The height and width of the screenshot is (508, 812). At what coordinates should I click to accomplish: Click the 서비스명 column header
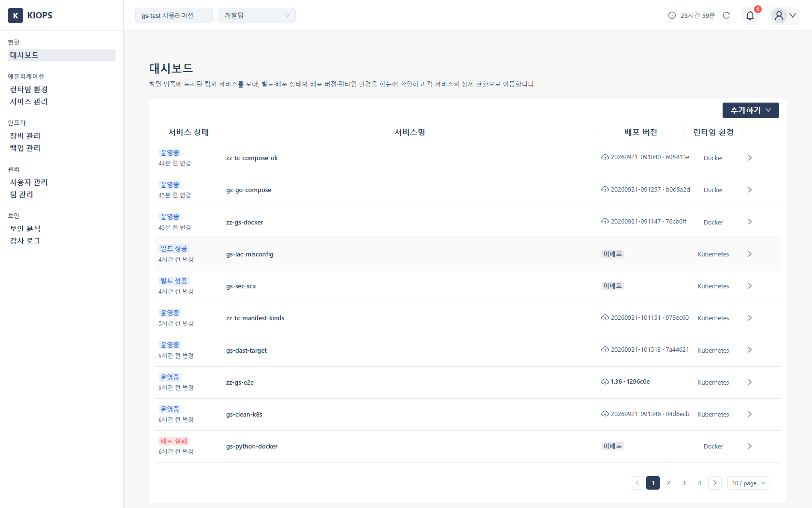point(410,132)
